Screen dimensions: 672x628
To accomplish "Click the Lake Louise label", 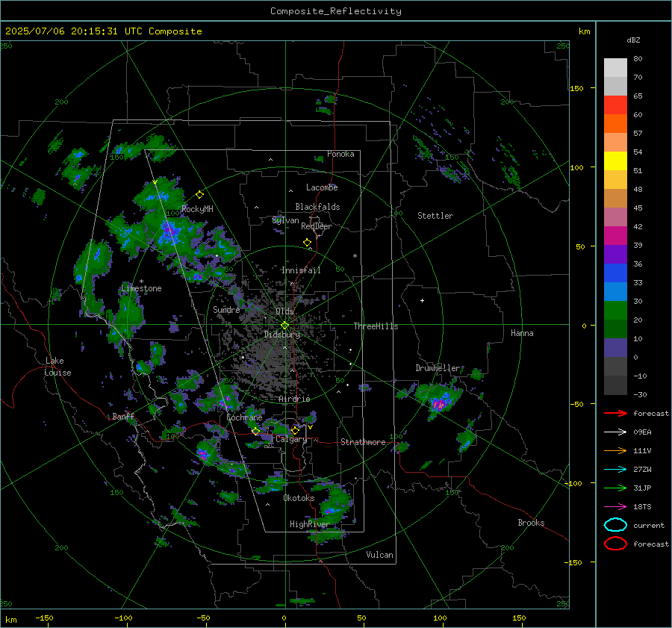I will [x=57, y=367].
